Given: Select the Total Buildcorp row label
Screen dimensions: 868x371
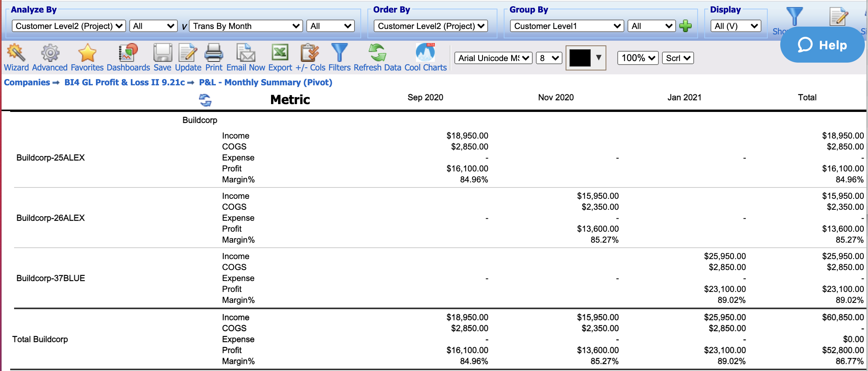Looking at the screenshot, I should click(x=40, y=339).
